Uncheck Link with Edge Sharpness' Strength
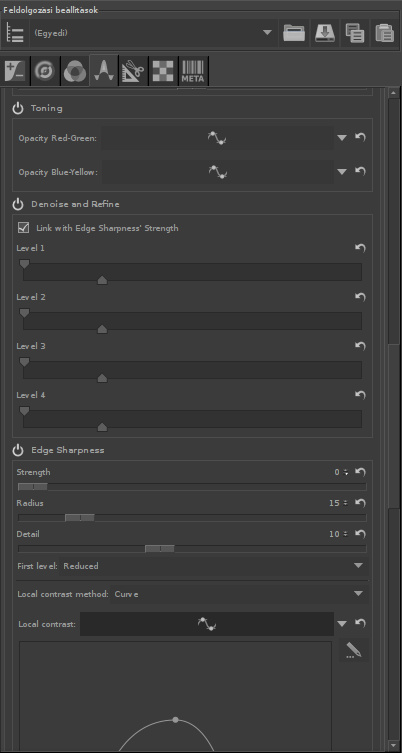The height and width of the screenshot is (753, 402). click(23, 228)
